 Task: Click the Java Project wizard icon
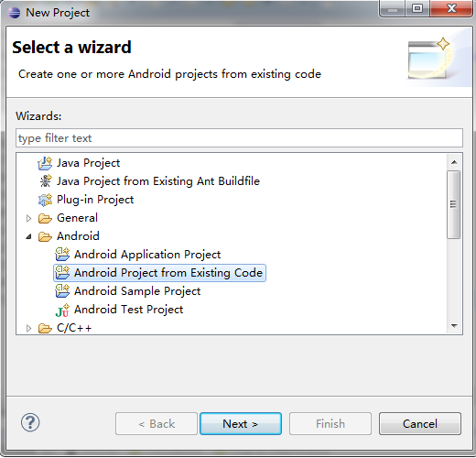45,163
